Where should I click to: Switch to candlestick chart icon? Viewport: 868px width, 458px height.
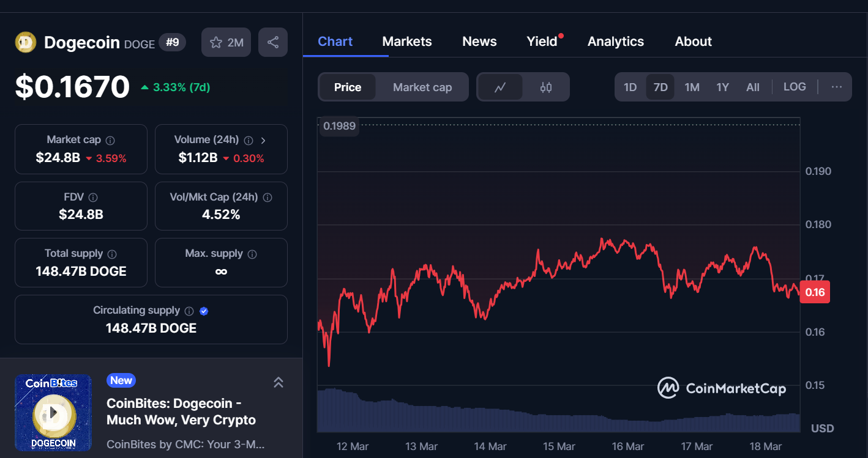pos(546,87)
